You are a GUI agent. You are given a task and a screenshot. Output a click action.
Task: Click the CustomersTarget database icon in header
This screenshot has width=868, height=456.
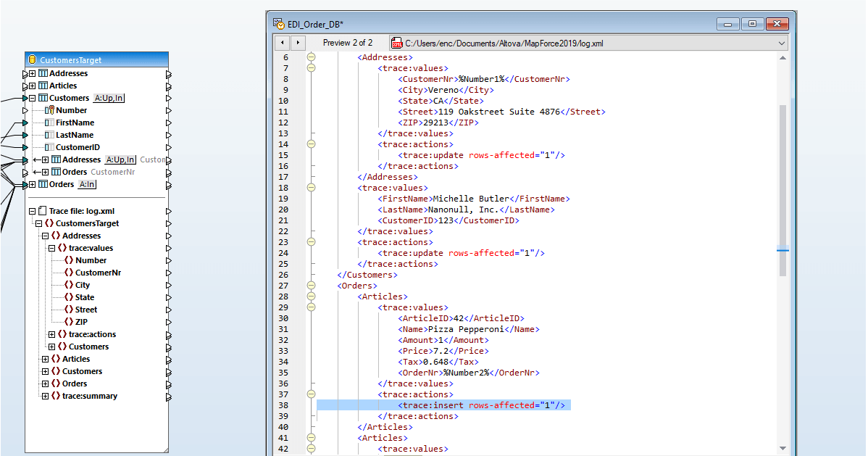coord(32,60)
